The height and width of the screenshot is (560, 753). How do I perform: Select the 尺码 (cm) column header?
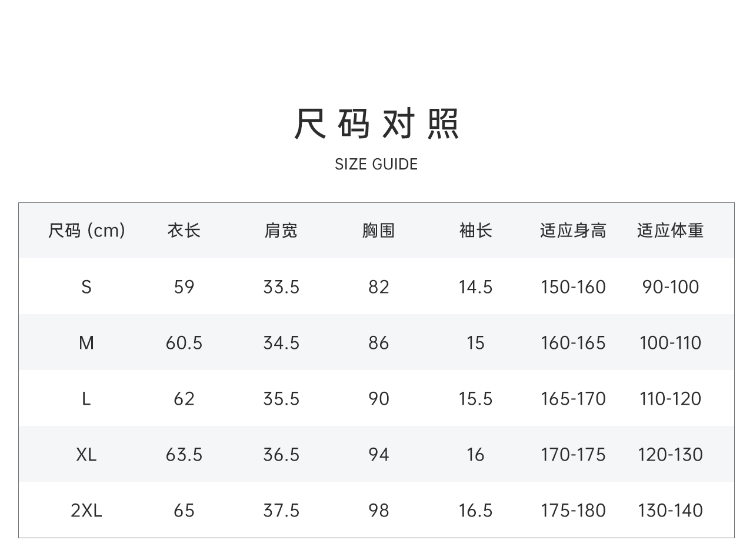86,231
